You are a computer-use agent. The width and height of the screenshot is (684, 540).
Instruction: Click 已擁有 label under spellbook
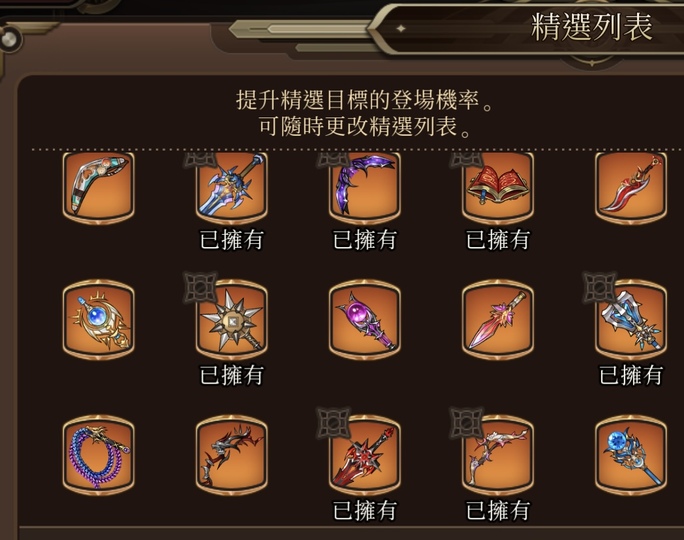point(498,240)
